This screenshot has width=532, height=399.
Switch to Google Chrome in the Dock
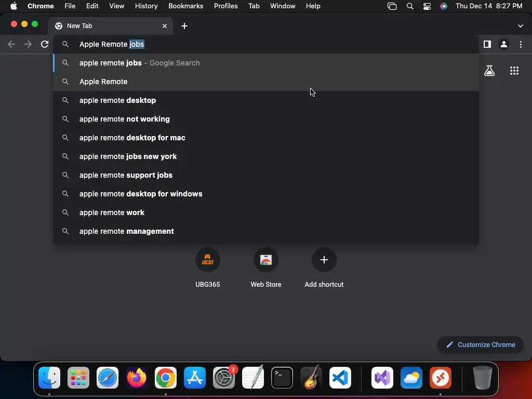tap(166, 378)
